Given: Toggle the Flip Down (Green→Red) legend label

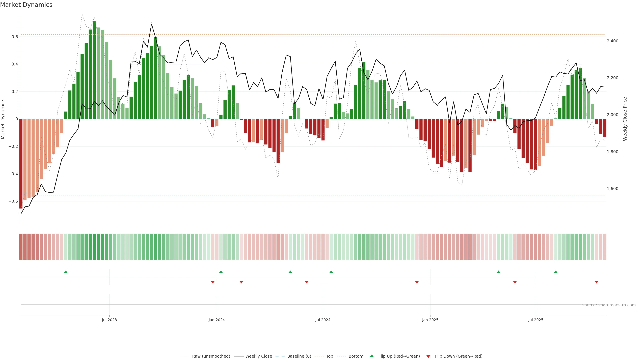Looking at the screenshot, I should pos(459,356).
